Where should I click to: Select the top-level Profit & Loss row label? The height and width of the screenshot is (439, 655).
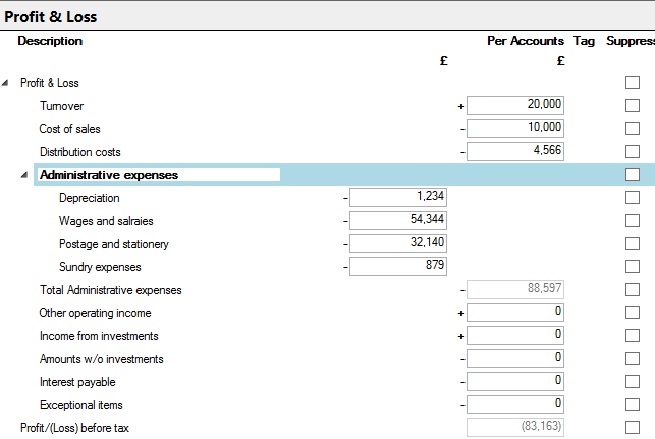(x=49, y=83)
